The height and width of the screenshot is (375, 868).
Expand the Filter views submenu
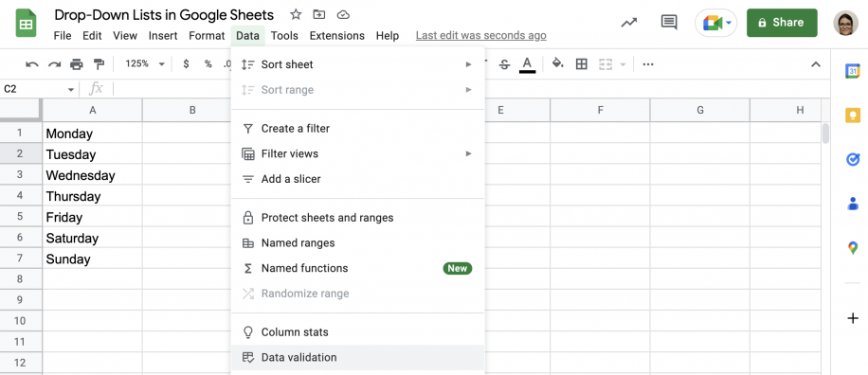(357, 153)
